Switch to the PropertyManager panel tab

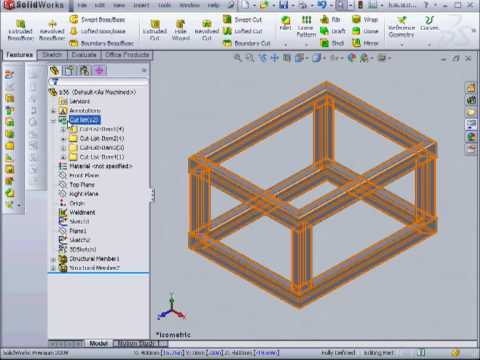(x=69, y=70)
